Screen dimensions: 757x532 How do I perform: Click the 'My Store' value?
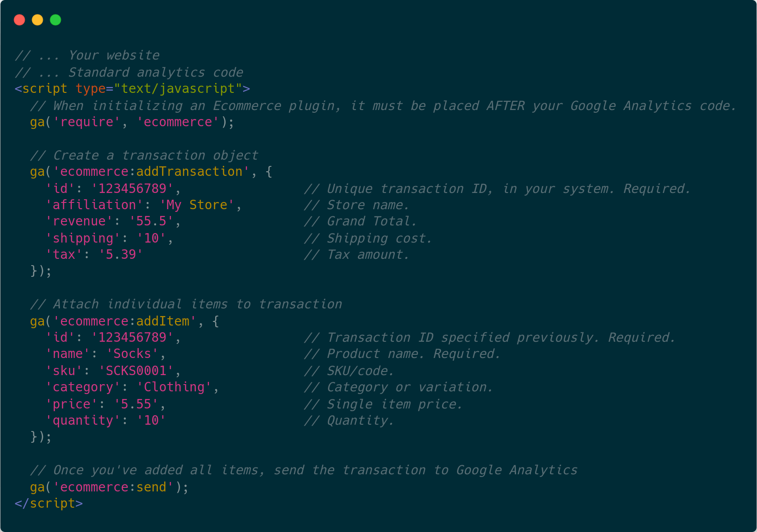coord(197,205)
